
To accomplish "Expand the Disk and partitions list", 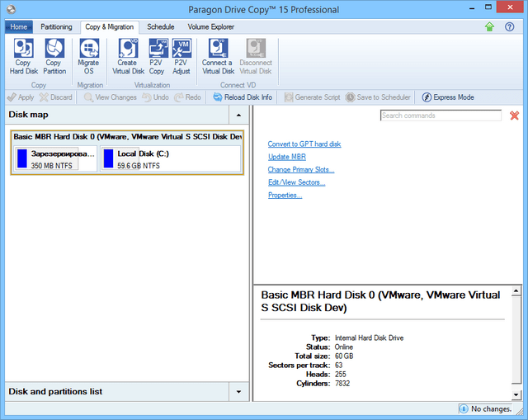I will coord(238,391).
